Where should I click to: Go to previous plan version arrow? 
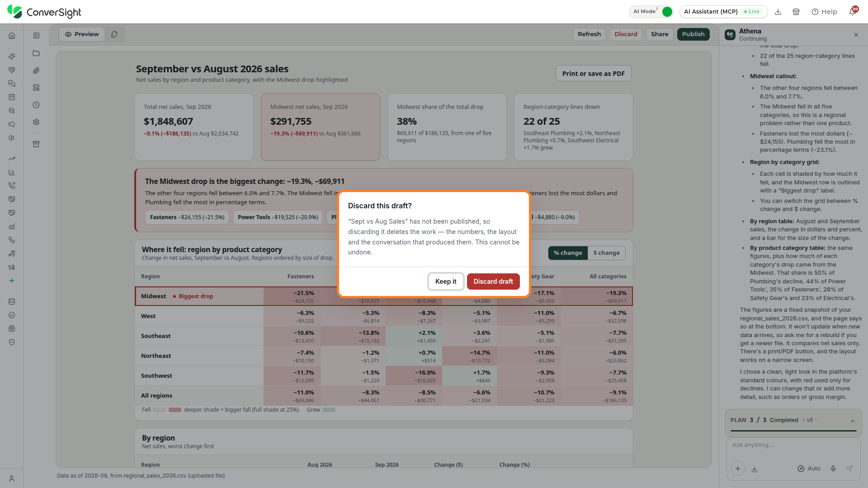804,420
